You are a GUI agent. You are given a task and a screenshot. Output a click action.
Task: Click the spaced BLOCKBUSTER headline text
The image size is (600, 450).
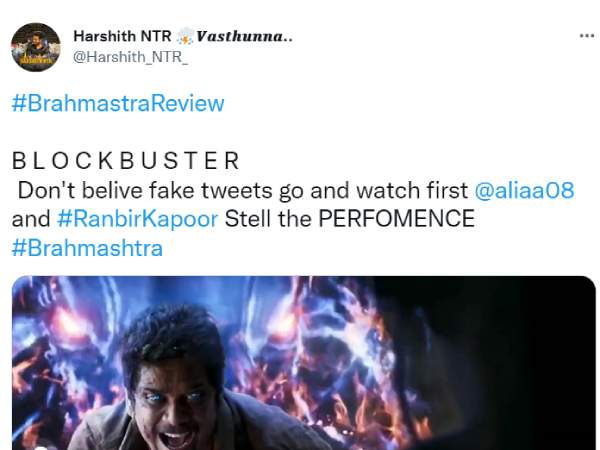click(x=126, y=161)
